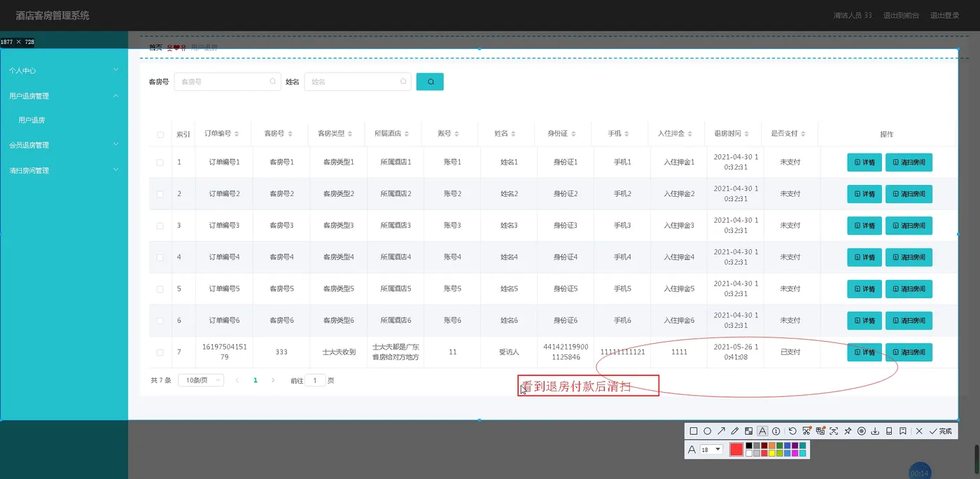
Task: Expand the 清扫房间管理 sidebar menu
Action: point(64,170)
